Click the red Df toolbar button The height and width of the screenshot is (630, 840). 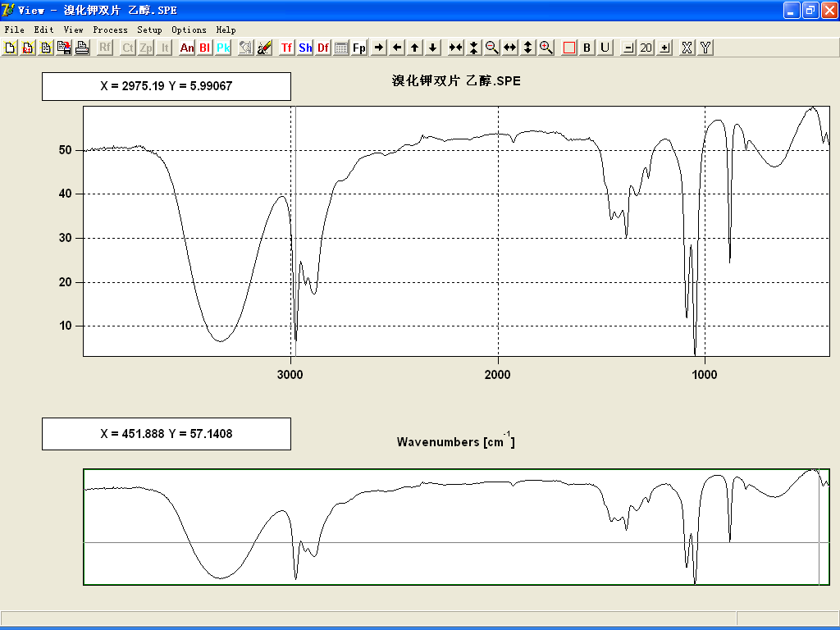323,48
